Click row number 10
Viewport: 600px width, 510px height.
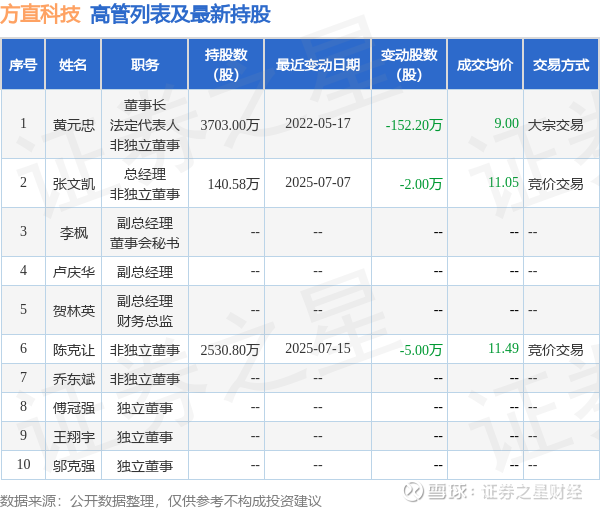pyautogui.click(x=23, y=464)
